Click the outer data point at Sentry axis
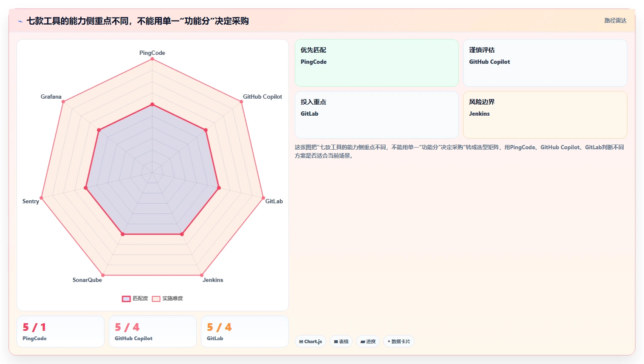 [41, 198]
